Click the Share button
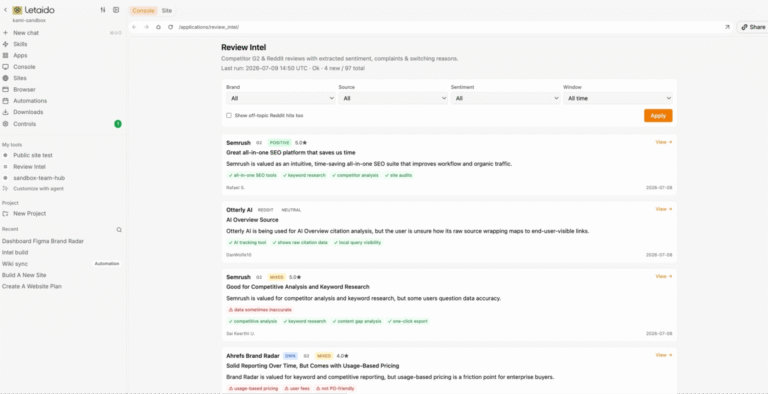This screenshot has height=394, width=768. point(753,27)
